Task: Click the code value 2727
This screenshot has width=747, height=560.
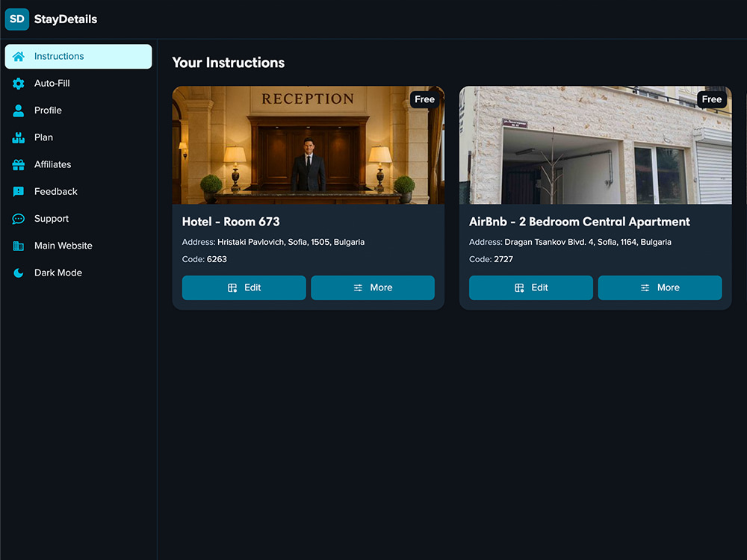Action: click(503, 259)
